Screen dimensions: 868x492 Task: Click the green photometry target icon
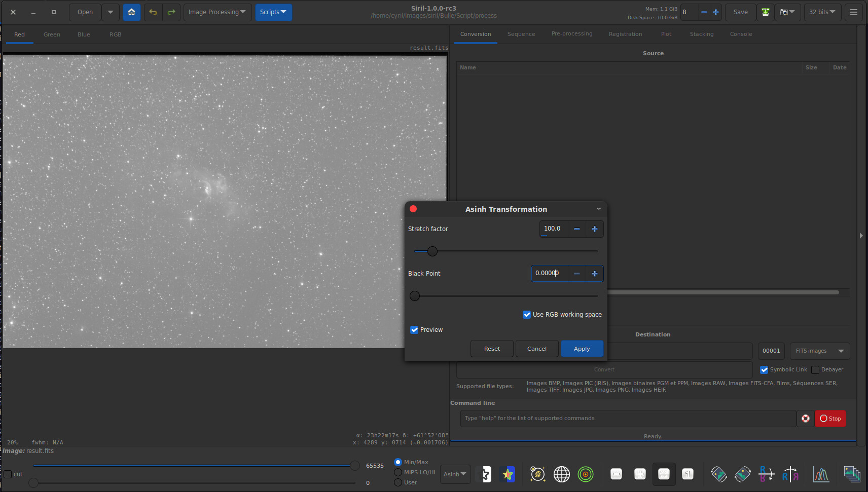click(585, 474)
